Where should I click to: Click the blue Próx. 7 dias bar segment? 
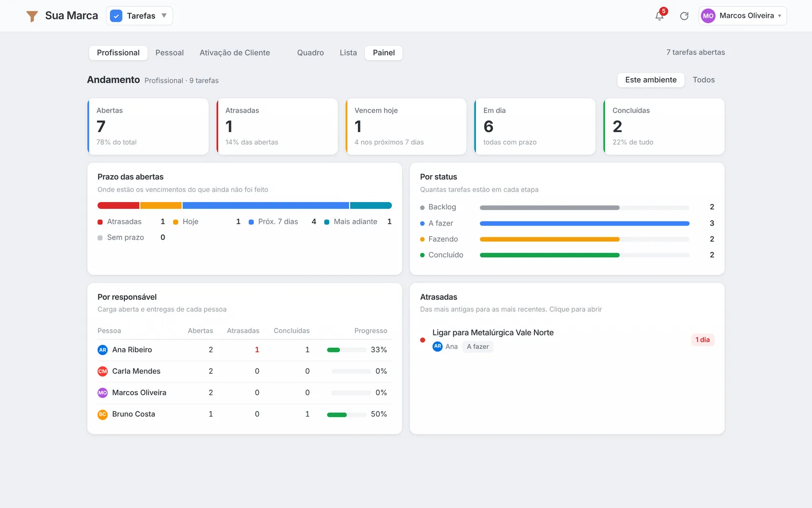266,206
